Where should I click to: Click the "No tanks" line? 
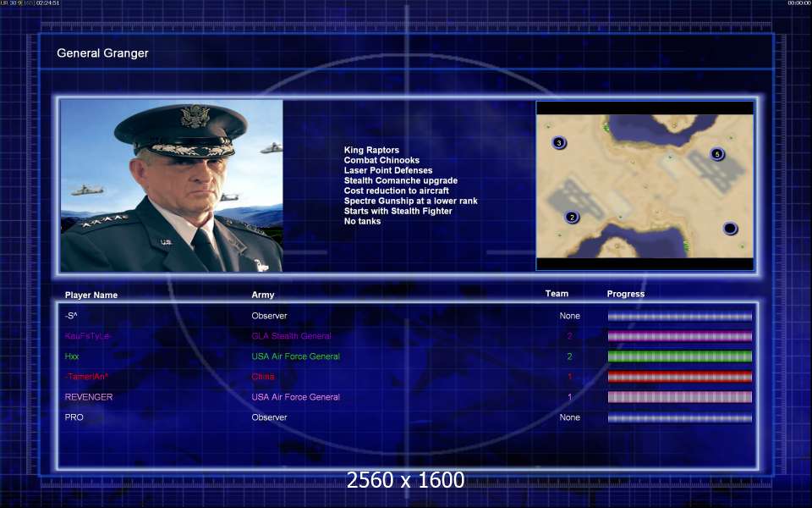pos(362,221)
